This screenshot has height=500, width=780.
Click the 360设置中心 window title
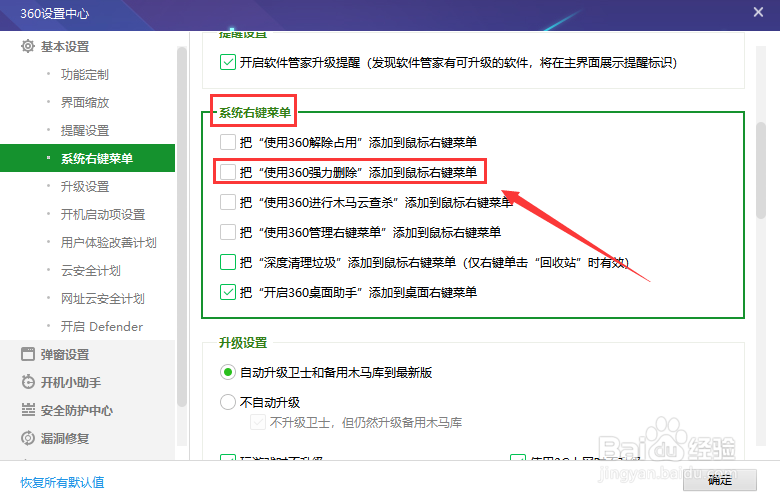[54, 13]
